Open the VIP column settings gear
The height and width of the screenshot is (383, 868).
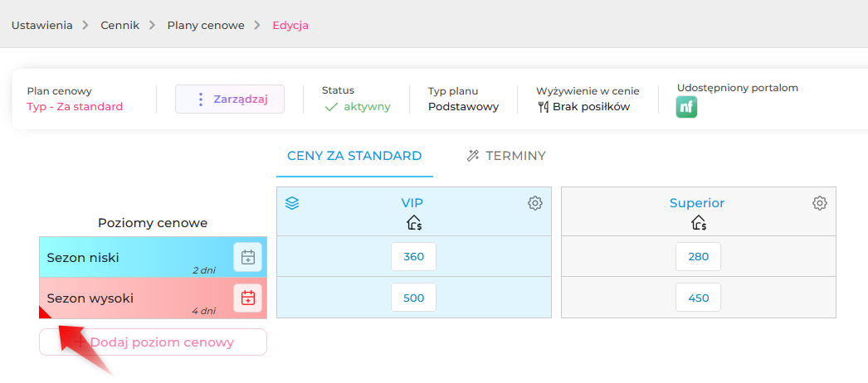tap(534, 203)
